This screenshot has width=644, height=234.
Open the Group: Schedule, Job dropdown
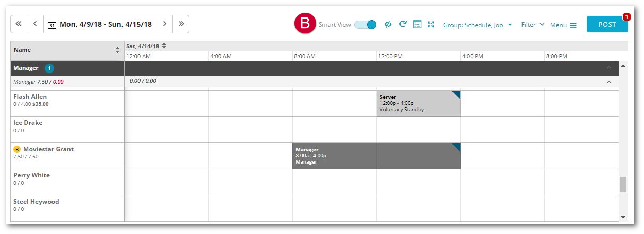477,25
